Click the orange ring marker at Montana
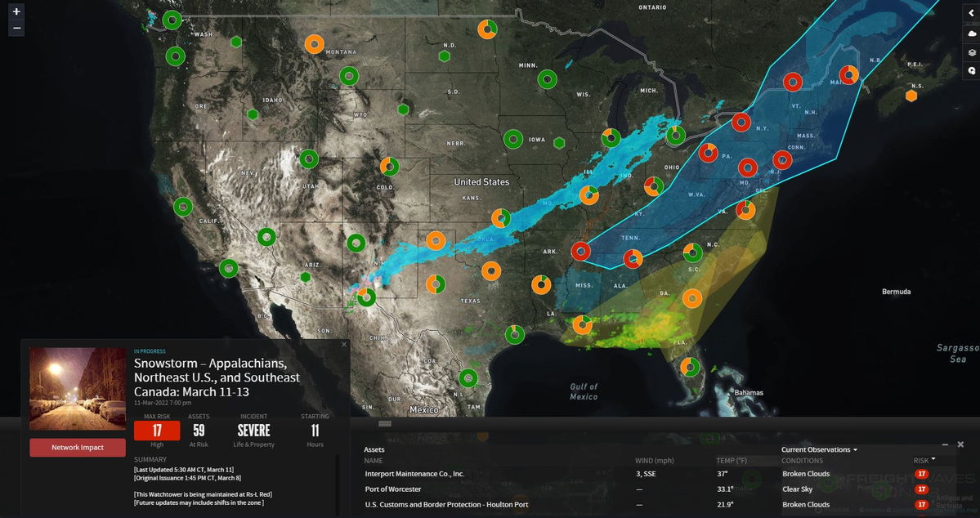Image resolution: width=980 pixels, height=518 pixels. (x=315, y=44)
